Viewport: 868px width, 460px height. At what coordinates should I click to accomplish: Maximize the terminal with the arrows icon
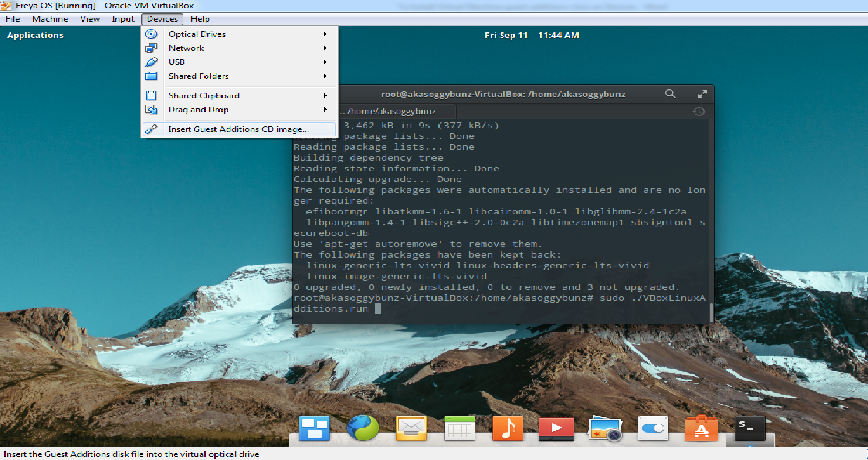click(702, 94)
